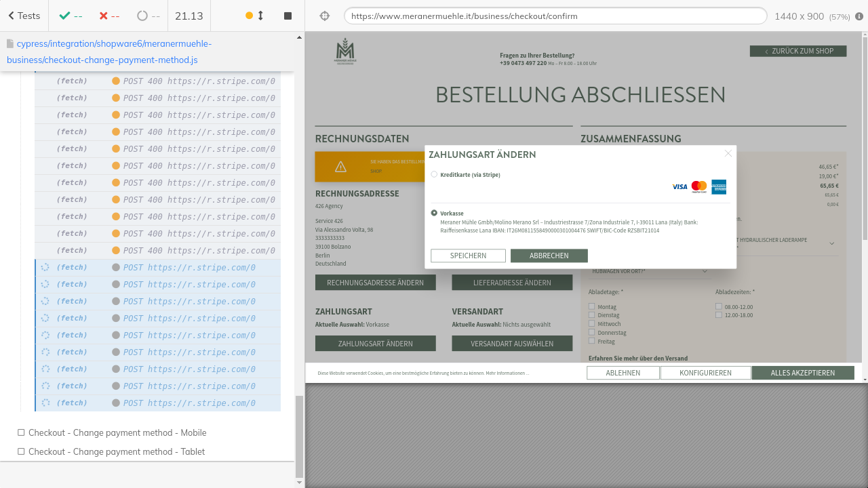Toggle the auto-scrolling arrow icon

point(260,16)
